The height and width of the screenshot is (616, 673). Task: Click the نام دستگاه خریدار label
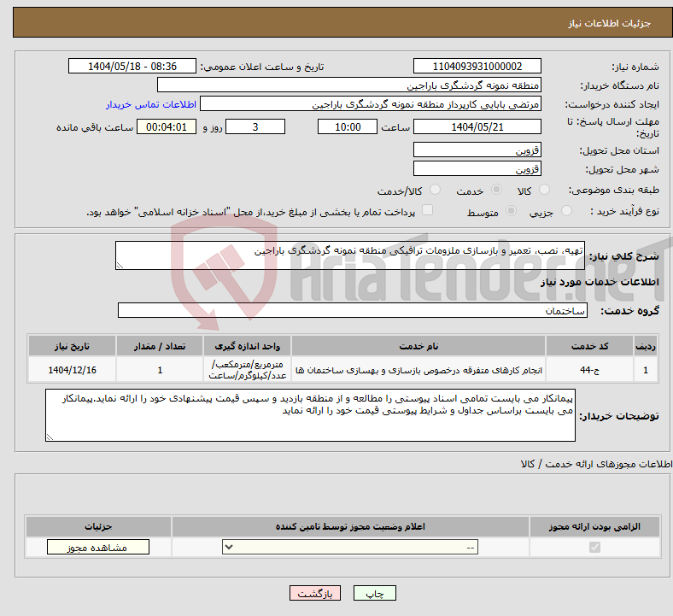click(x=619, y=85)
